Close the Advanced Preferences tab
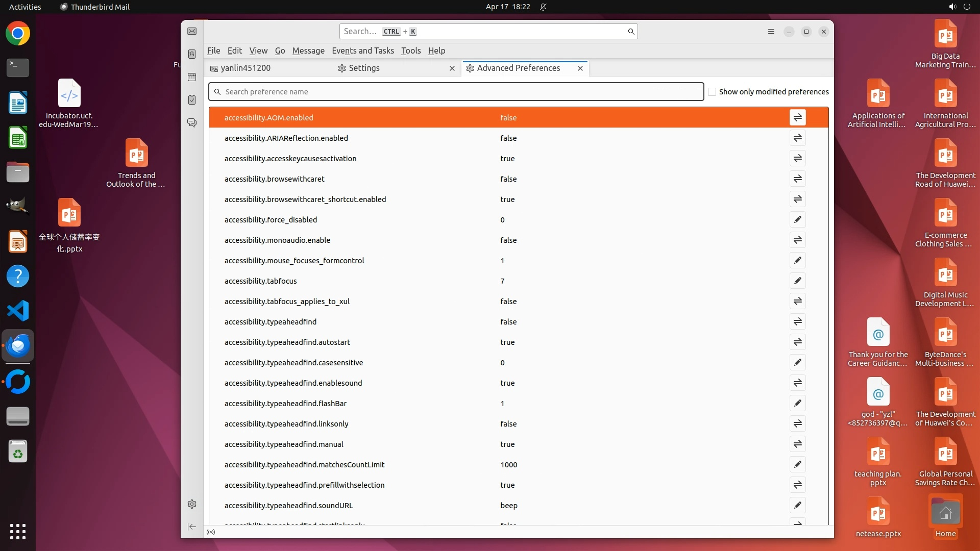 580,68
